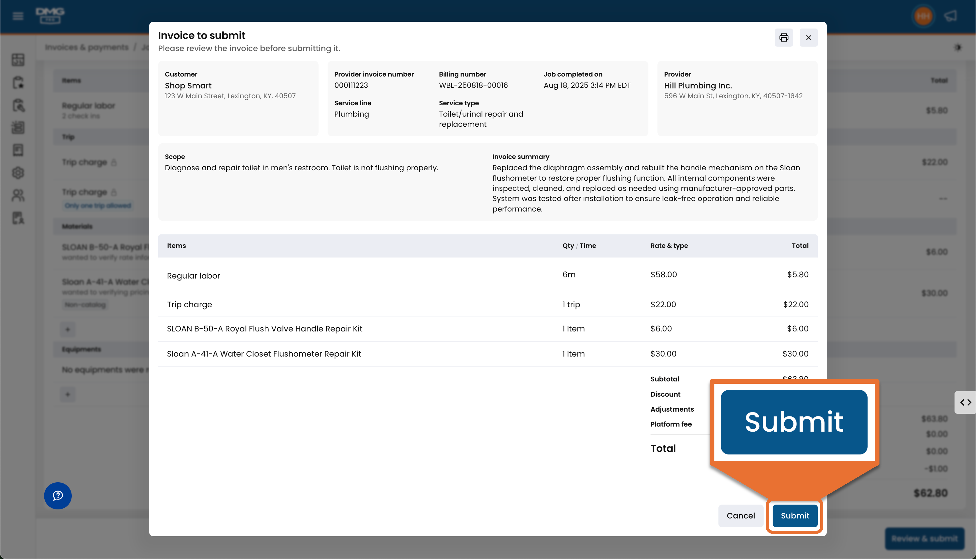The image size is (976, 560).
Task: Close the Invoice to submit dialog
Action: pos(808,37)
